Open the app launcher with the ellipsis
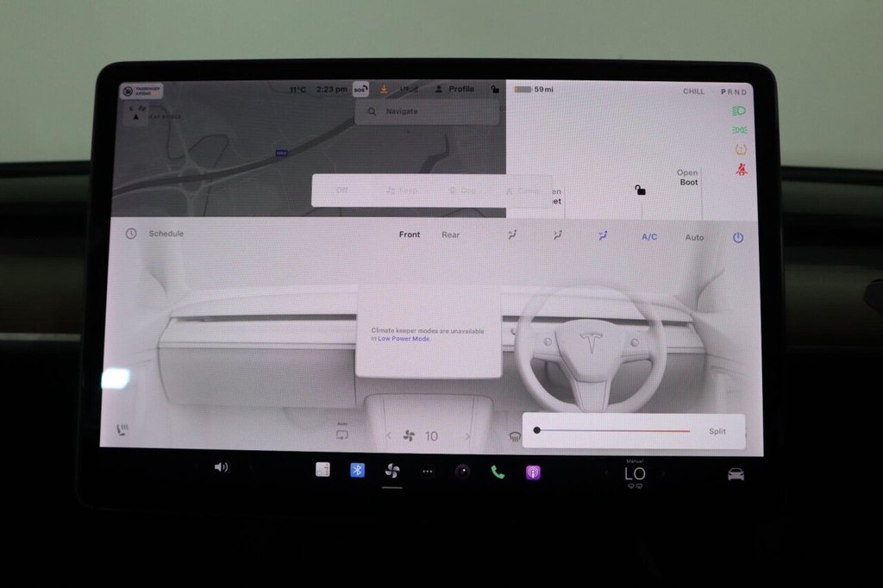Image resolution: width=883 pixels, height=588 pixels. [x=427, y=470]
